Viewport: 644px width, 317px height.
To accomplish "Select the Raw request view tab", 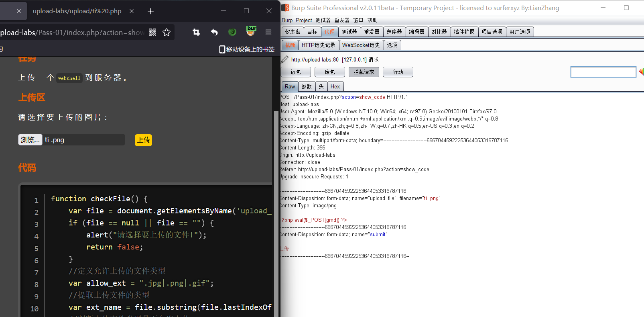I will (290, 86).
